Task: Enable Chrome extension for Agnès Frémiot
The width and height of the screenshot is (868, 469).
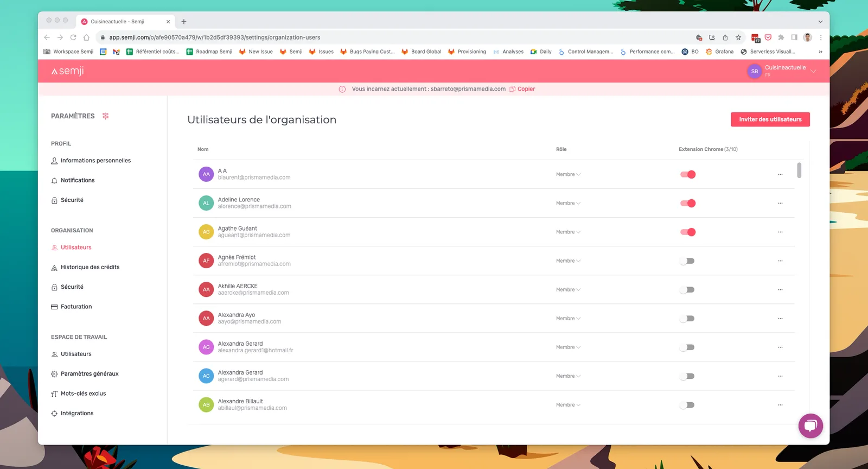Action: click(x=687, y=261)
